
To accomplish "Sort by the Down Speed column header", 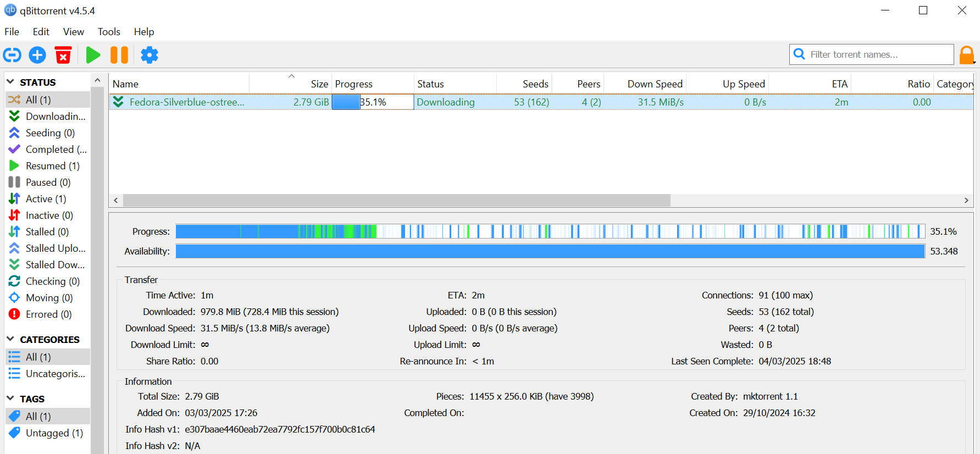I will 645,84.
